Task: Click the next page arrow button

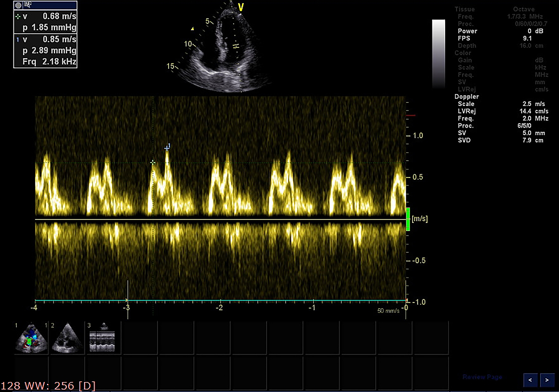Action: [547, 380]
